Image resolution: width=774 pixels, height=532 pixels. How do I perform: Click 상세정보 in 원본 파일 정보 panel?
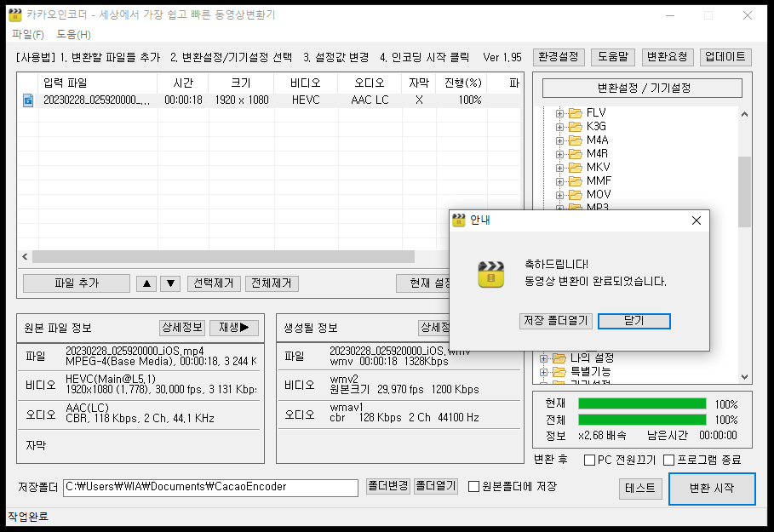(182, 328)
